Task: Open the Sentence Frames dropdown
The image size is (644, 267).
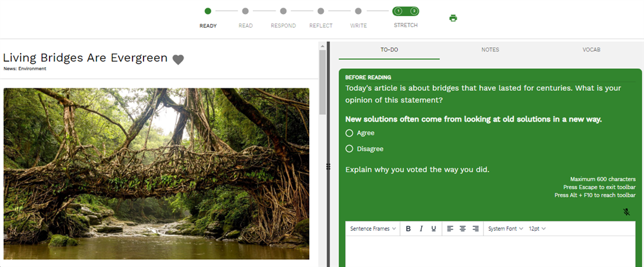Action: pos(373,229)
